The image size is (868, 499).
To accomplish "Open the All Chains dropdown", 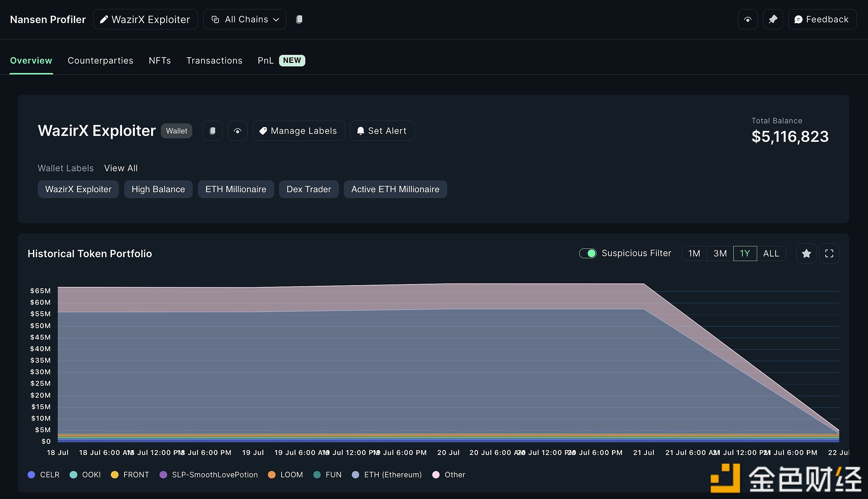I will point(245,20).
